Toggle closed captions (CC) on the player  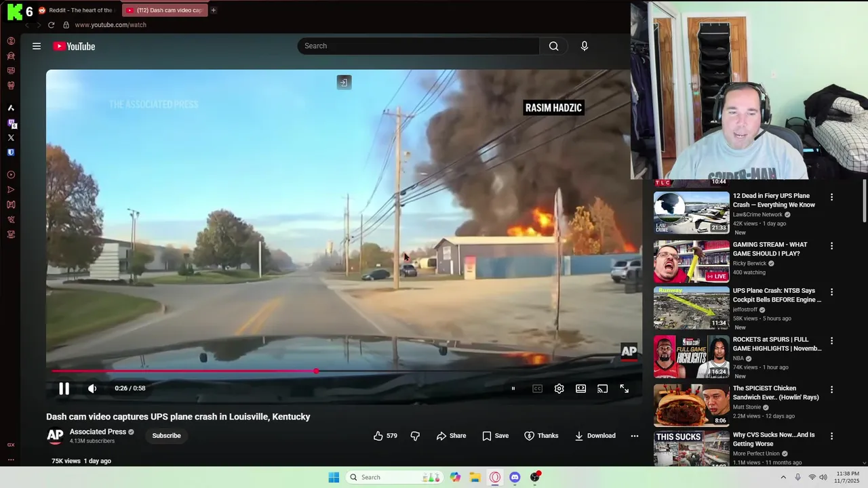click(x=537, y=388)
